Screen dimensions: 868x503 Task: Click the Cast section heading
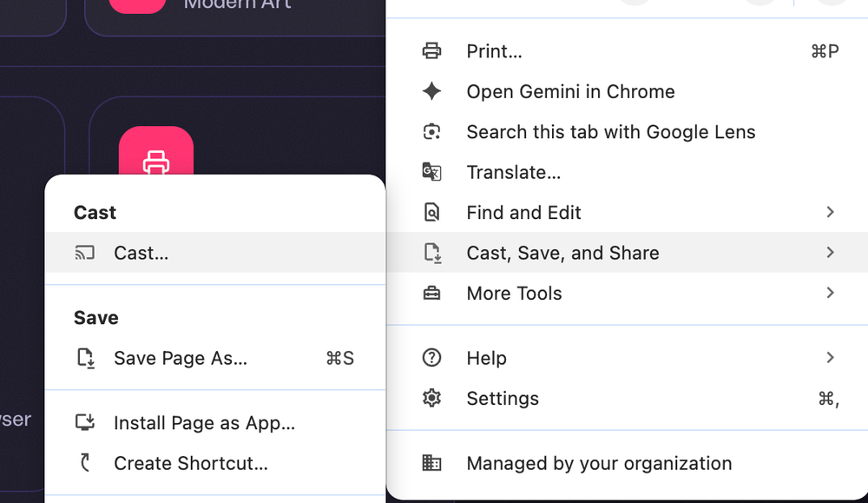[95, 213]
